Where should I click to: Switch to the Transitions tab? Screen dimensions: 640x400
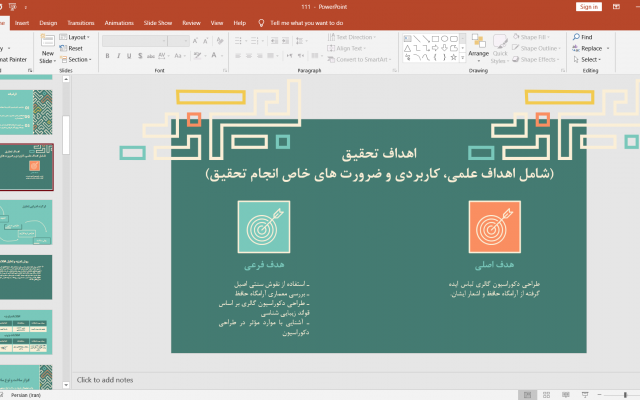(x=81, y=23)
